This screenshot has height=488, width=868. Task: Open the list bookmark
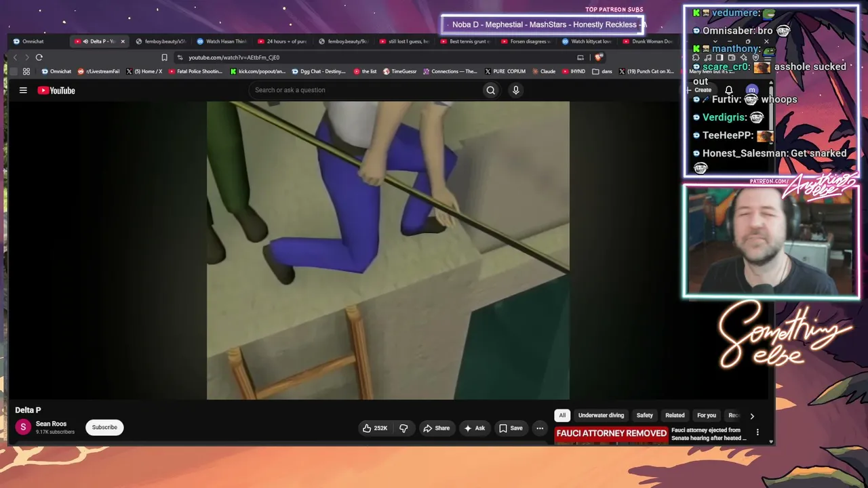[364, 71]
